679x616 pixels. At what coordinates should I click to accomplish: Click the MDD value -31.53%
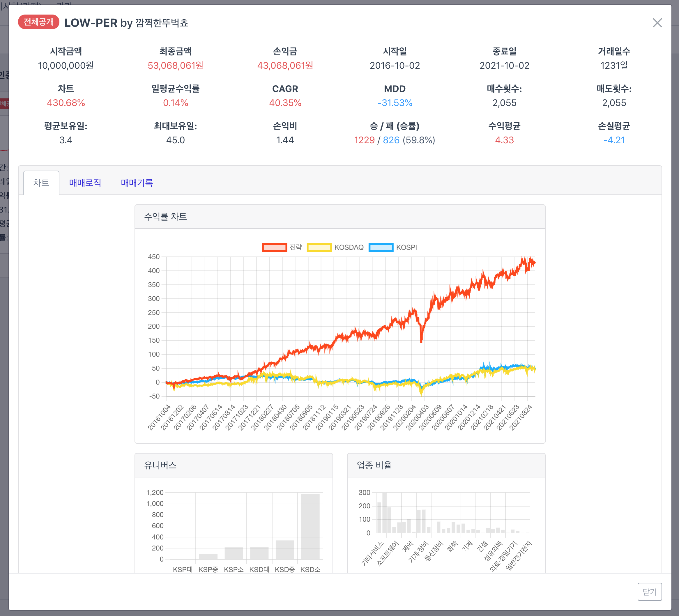tap(395, 103)
